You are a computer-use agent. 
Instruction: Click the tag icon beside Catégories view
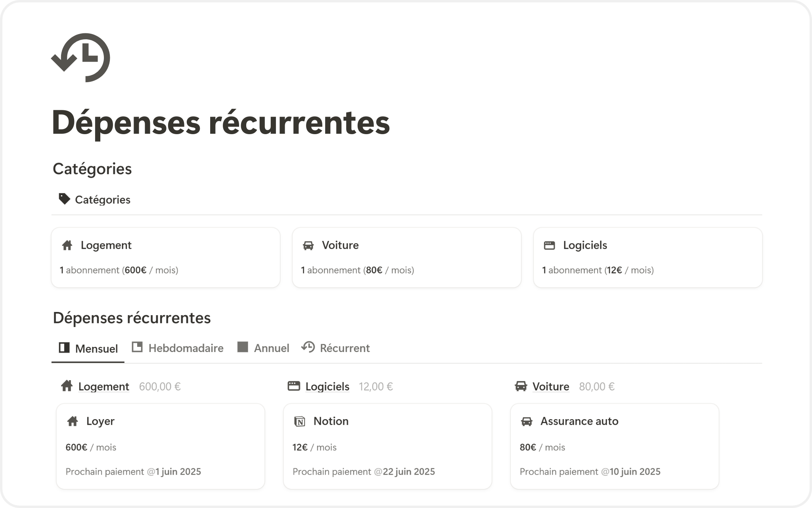point(64,199)
